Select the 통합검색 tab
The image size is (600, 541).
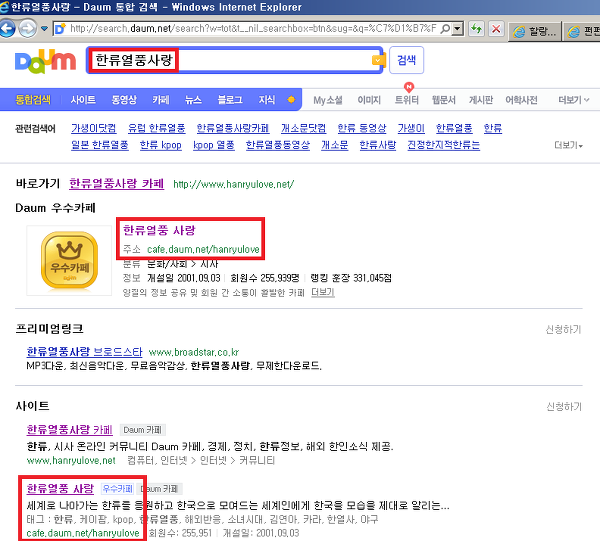(33, 100)
